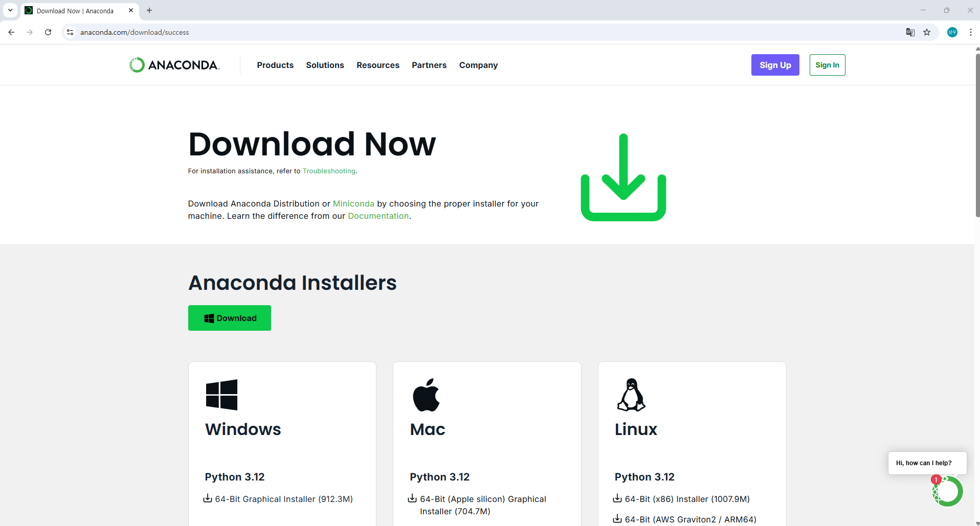Click the Sign In button
The width and height of the screenshot is (980, 526).
[x=827, y=65]
